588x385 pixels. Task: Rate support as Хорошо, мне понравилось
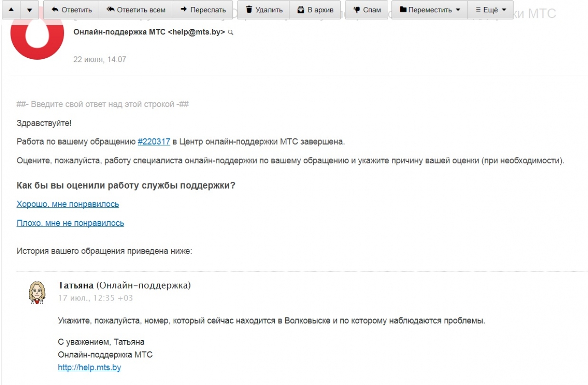tap(68, 204)
